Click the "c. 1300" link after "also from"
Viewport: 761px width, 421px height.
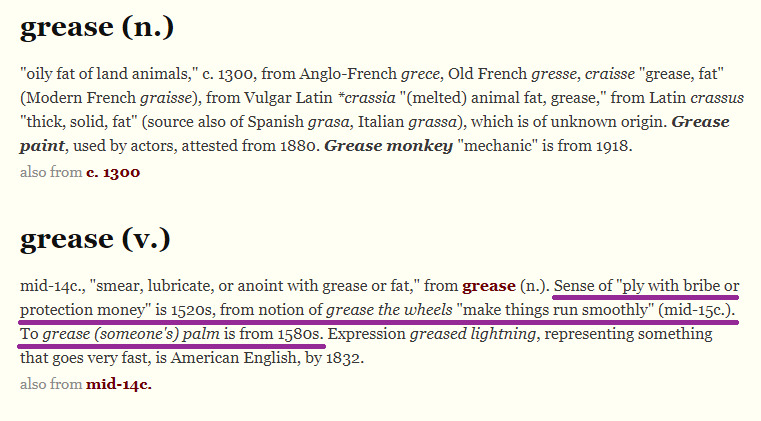(x=113, y=172)
